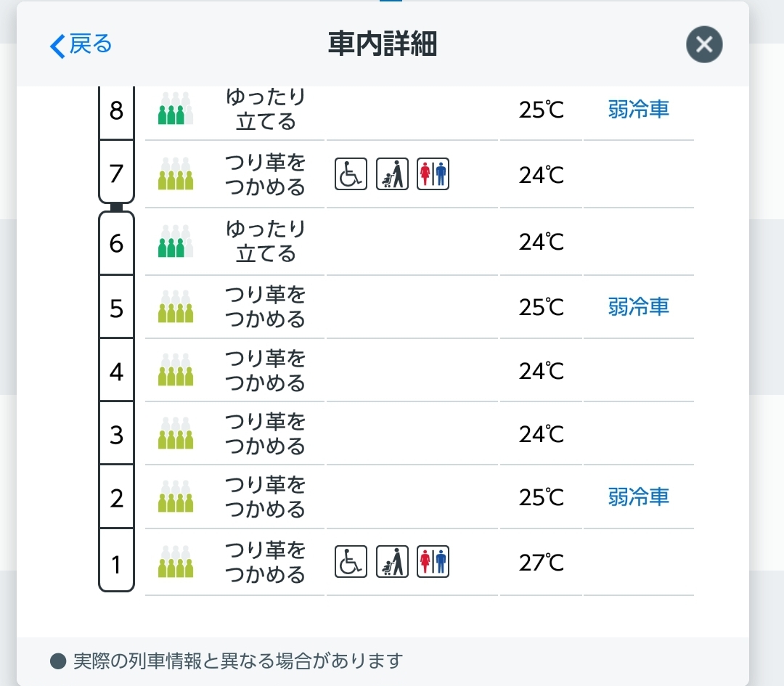Screen dimensions: 784x686
Task: Click restroom icon in car 7 row
Action: 433,174
